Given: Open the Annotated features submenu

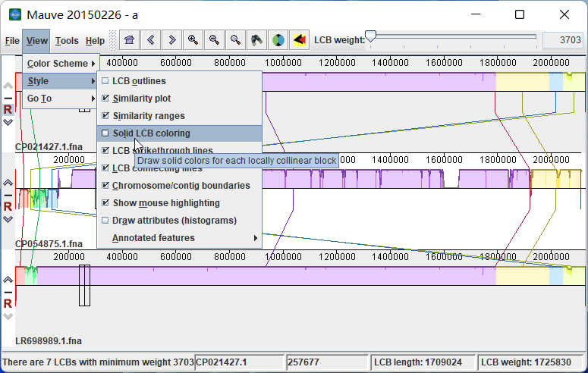Looking at the screenshot, I should 179,238.
